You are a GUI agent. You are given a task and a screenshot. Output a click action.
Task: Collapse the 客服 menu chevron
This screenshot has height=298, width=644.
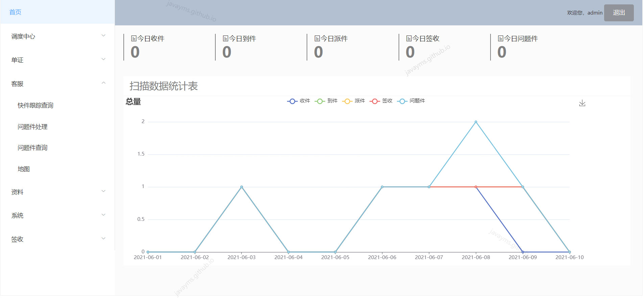pos(103,83)
